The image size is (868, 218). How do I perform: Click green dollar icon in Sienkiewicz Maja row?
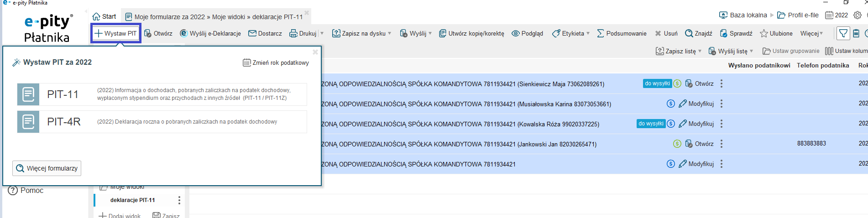(677, 83)
